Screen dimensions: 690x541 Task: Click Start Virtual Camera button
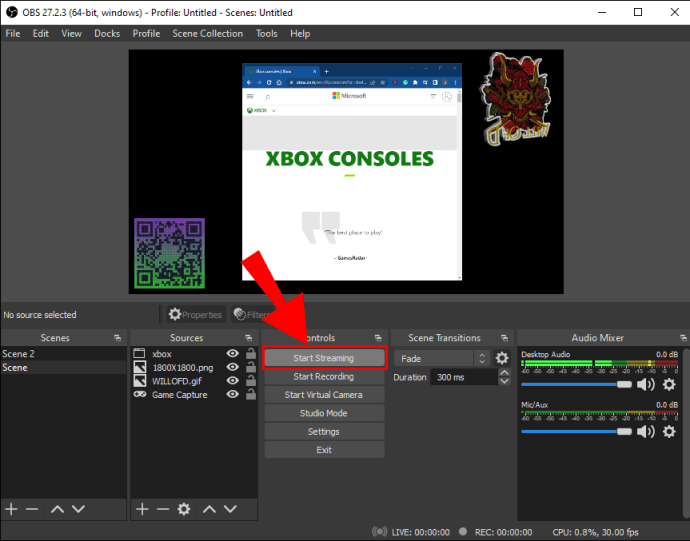click(x=324, y=395)
